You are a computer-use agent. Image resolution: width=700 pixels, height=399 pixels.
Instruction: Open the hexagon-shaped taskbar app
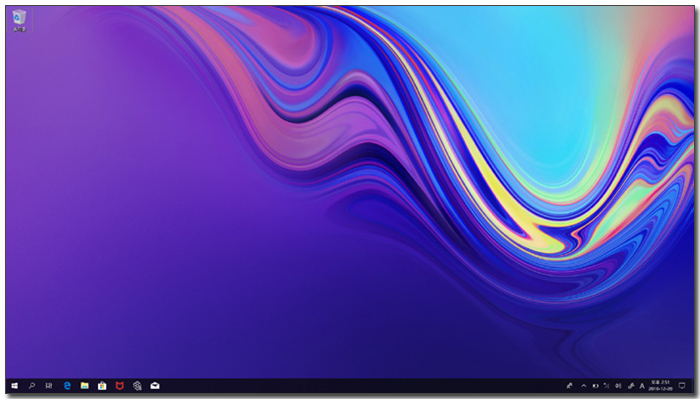(x=137, y=386)
